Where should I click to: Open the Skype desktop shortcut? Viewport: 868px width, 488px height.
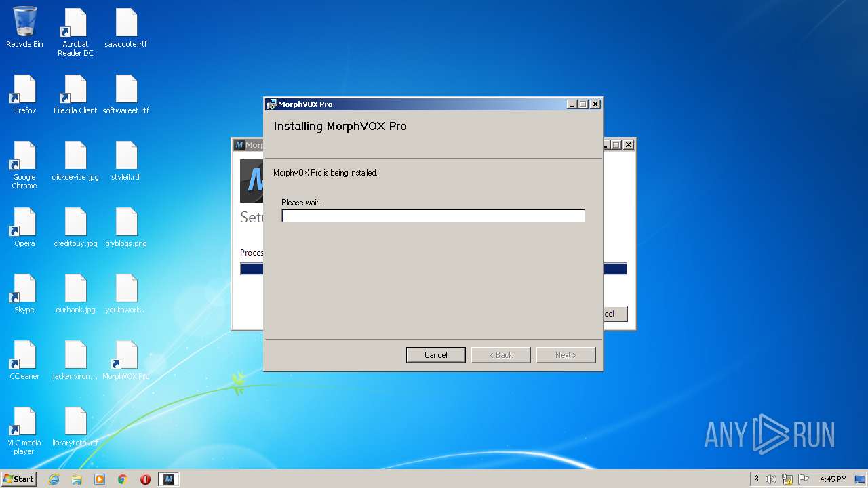pyautogui.click(x=24, y=293)
